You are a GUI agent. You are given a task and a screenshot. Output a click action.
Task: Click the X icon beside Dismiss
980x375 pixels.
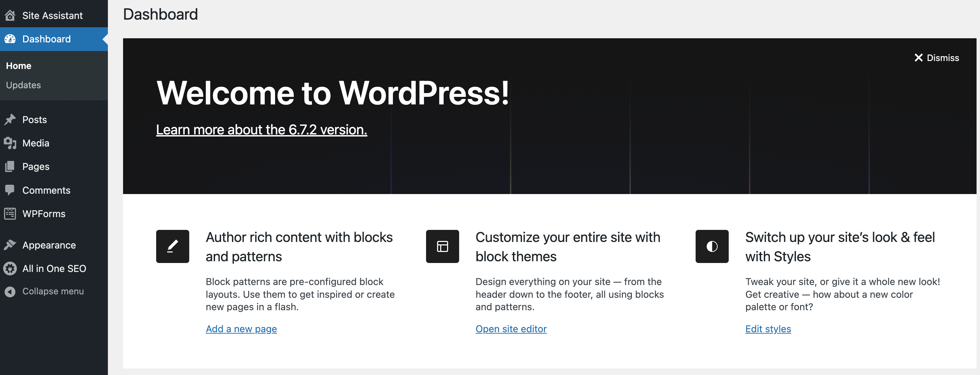click(918, 58)
